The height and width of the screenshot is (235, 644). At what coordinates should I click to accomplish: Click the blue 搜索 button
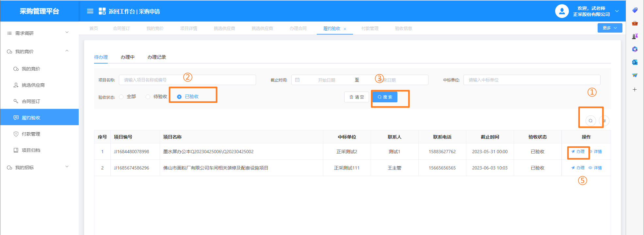[x=385, y=97]
